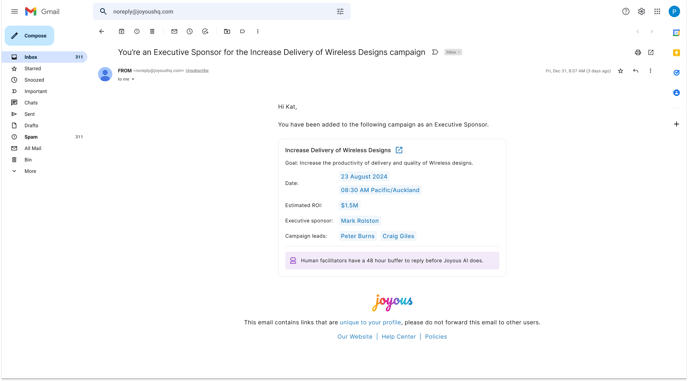Print this email
Viewport: 688px width, 381px height.
(x=638, y=52)
